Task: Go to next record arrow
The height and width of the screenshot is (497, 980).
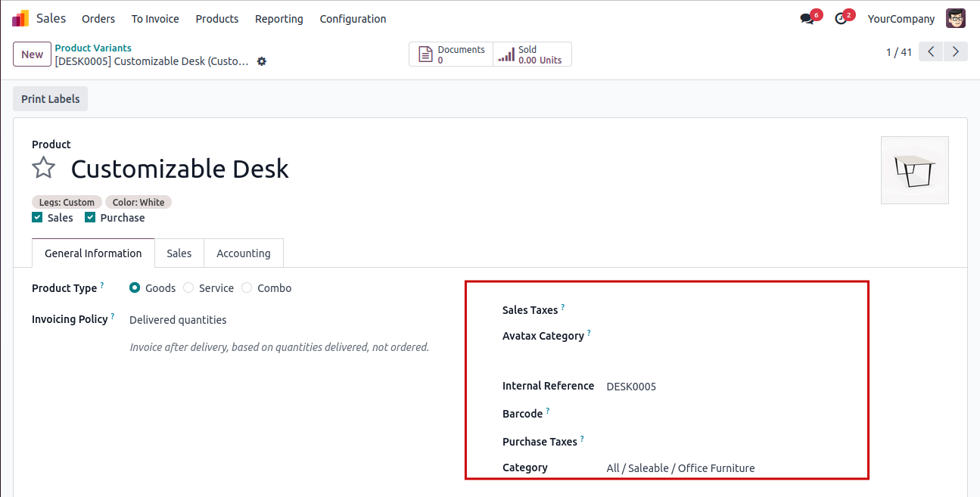Action: coord(956,51)
